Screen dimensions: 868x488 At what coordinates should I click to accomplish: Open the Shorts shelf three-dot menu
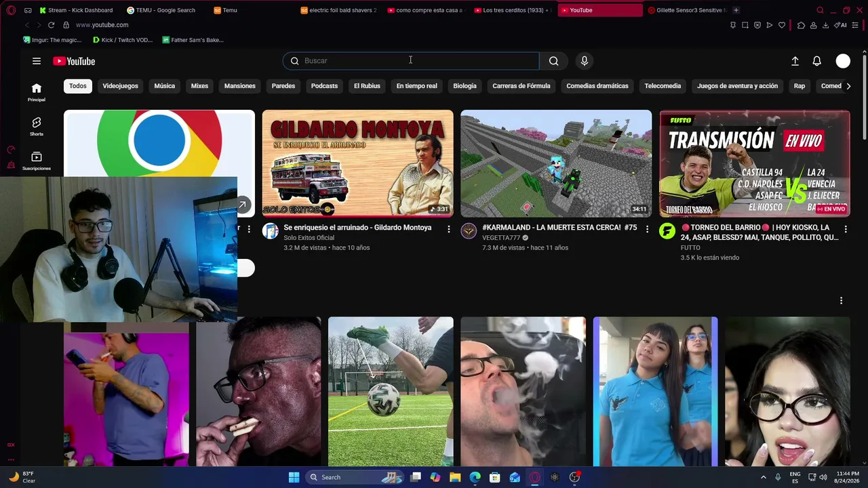[841, 300]
